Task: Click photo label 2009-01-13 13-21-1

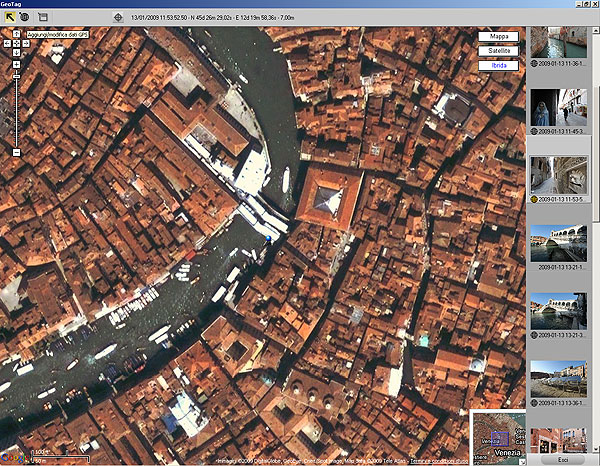Action: (x=562, y=267)
